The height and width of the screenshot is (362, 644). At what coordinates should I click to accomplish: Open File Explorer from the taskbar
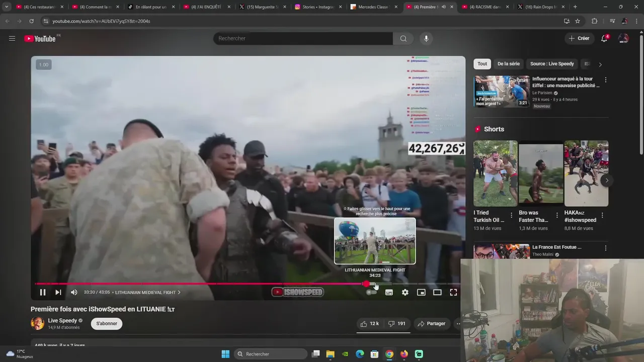pos(331,354)
